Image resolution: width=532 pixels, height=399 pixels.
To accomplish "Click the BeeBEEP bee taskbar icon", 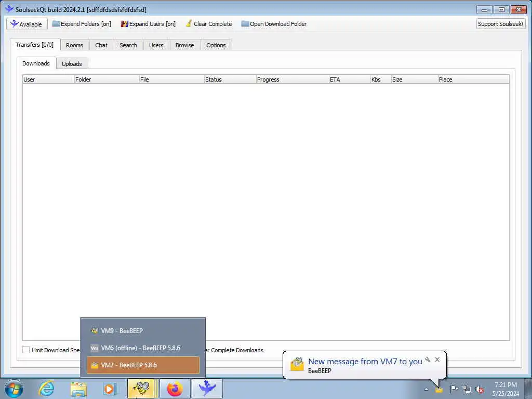I will click(141, 389).
